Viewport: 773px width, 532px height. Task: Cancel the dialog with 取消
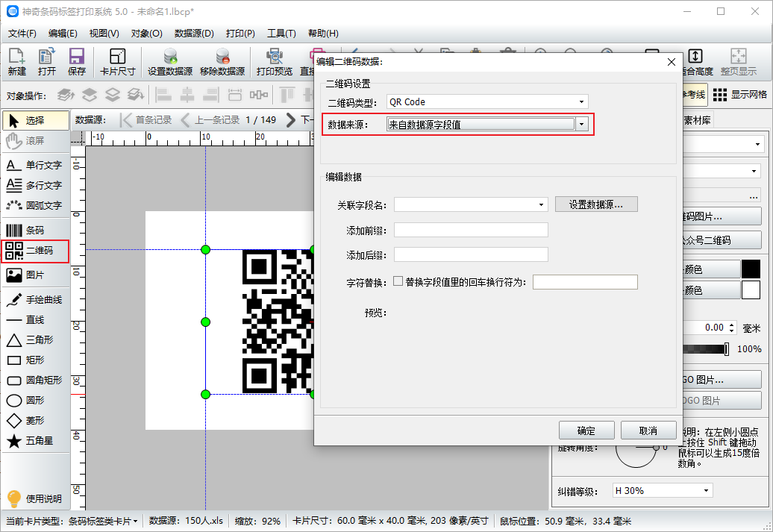[x=648, y=431]
